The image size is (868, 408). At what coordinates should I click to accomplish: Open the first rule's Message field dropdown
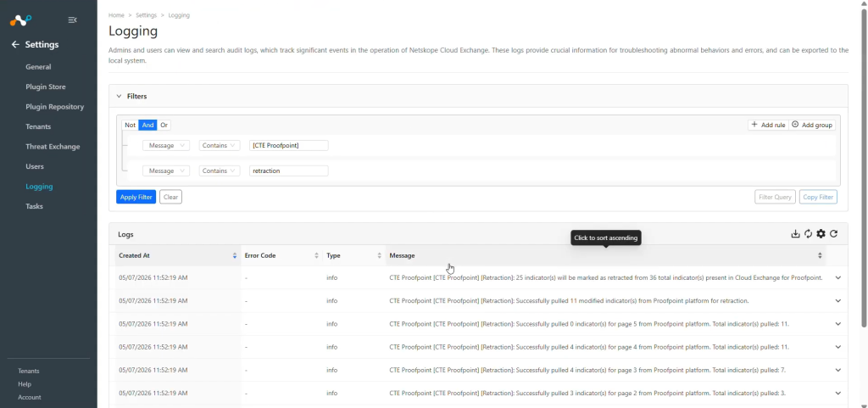click(166, 146)
